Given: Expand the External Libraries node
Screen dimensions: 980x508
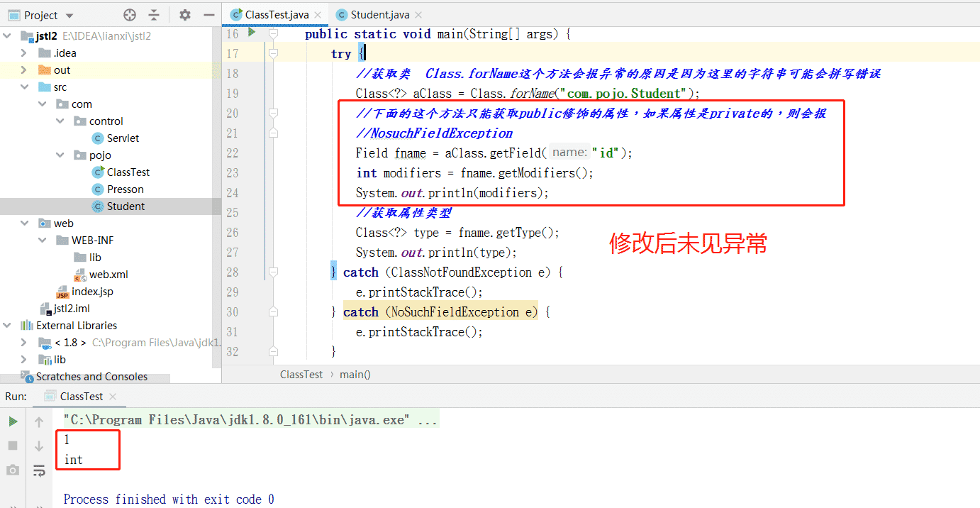Looking at the screenshot, I should (8, 326).
